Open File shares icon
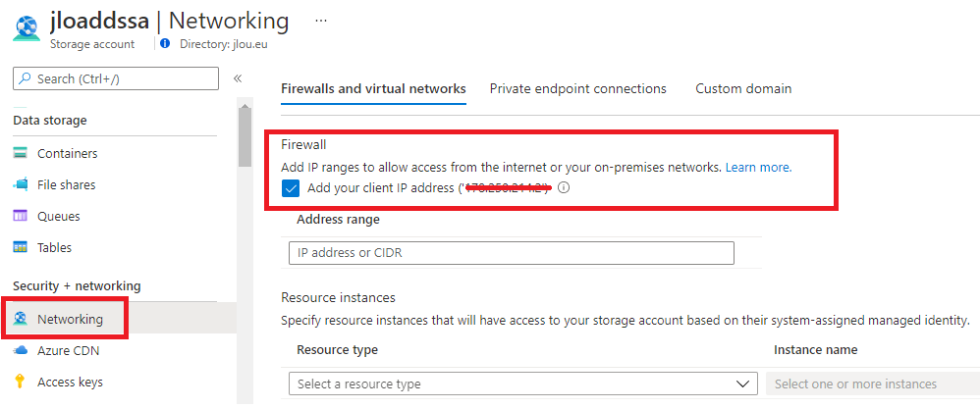This screenshot has height=409, width=980. pyautogui.click(x=21, y=184)
